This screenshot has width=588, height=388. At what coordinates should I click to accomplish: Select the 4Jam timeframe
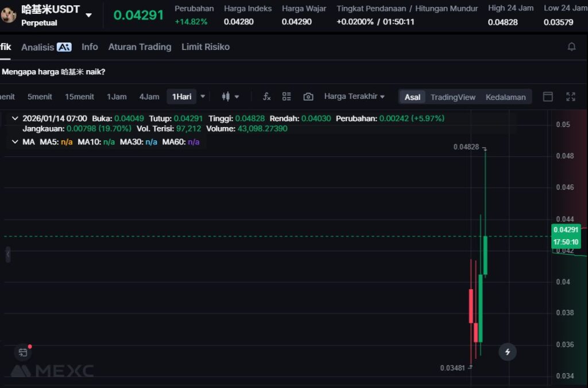coord(149,97)
